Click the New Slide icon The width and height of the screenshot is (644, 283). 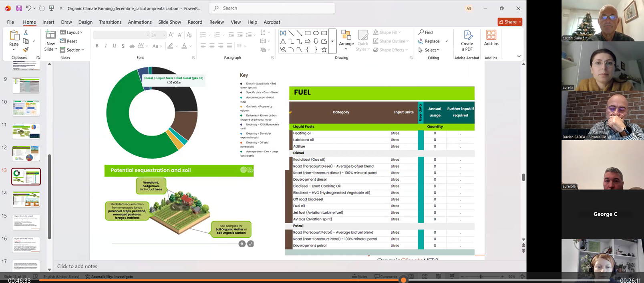point(50,35)
